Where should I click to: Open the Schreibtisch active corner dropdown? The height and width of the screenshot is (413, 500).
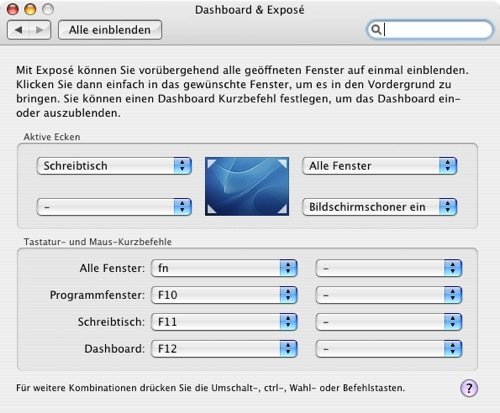(114, 166)
